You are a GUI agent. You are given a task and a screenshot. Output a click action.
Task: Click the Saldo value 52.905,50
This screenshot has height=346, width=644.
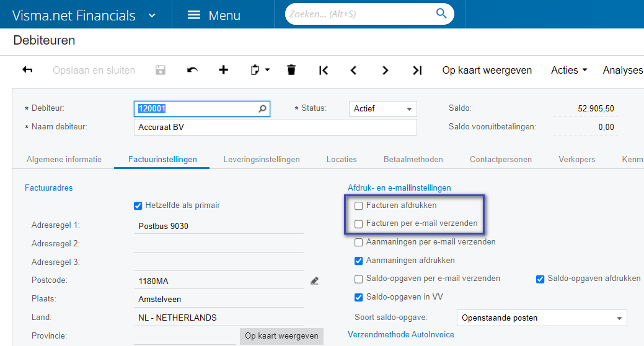[596, 109]
